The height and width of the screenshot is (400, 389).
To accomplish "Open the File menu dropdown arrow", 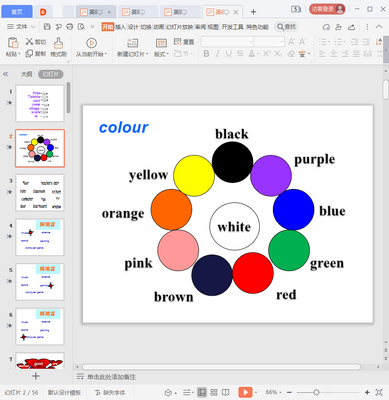I will point(33,27).
